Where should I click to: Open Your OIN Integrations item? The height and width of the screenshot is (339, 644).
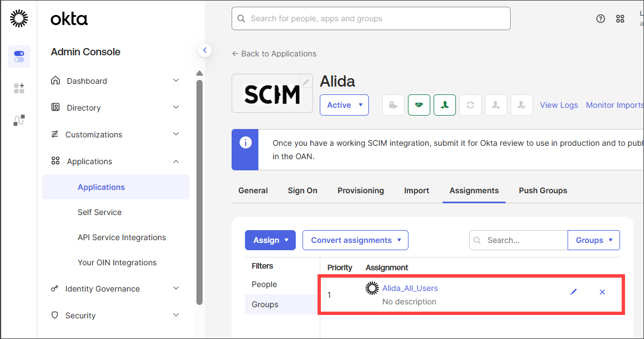(117, 262)
